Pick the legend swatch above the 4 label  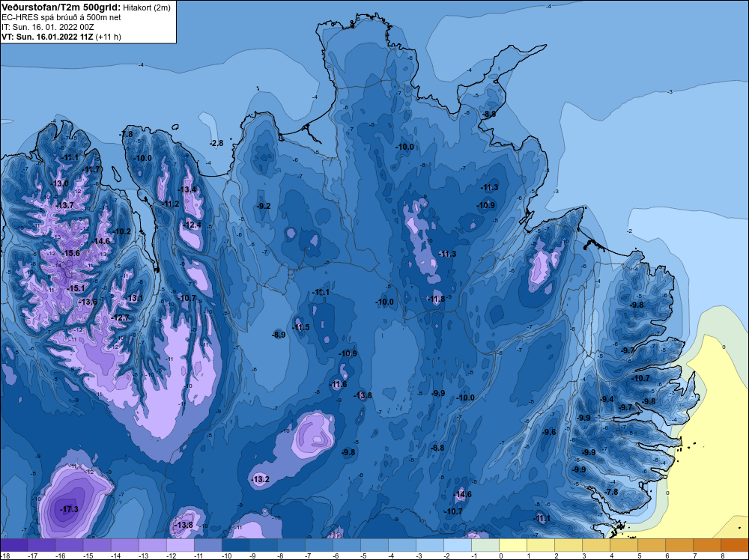click(x=624, y=545)
